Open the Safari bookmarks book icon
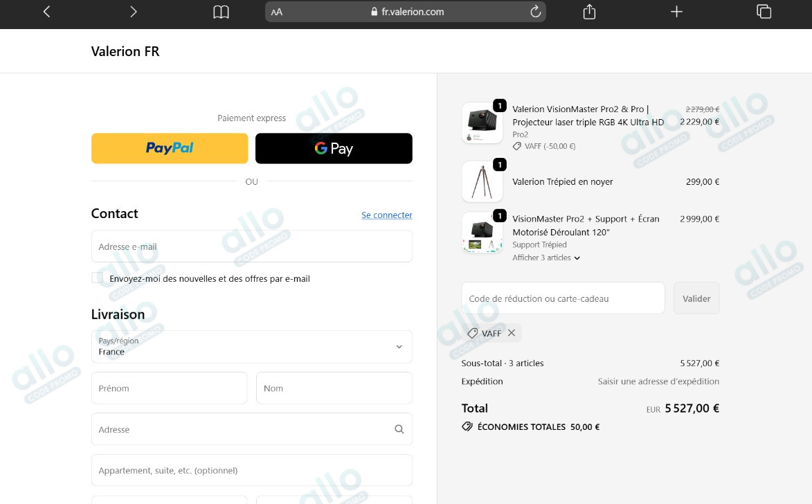 coord(221,12)
